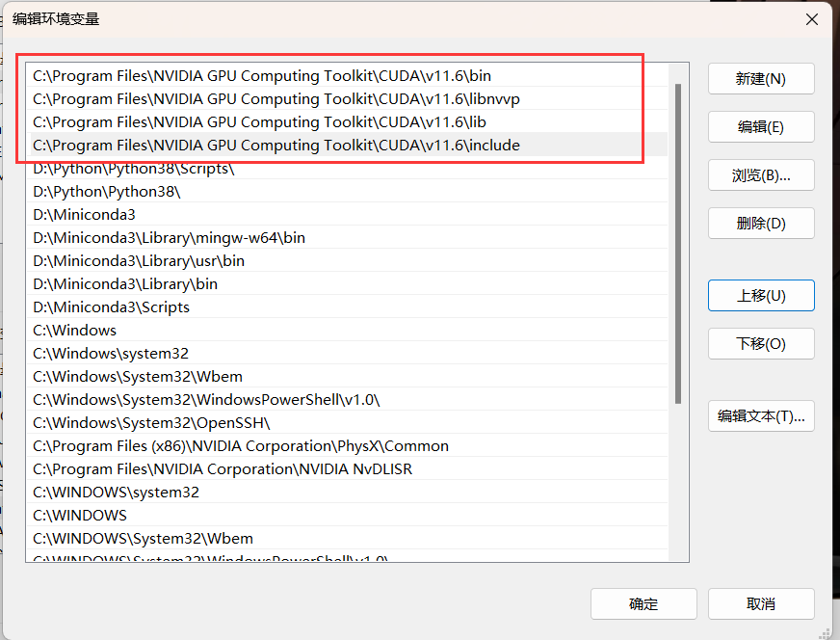The image size is (840, 640).
Task: Select the CUDA\v11.6\bin path entry
Action: click(x=349, y=75)
